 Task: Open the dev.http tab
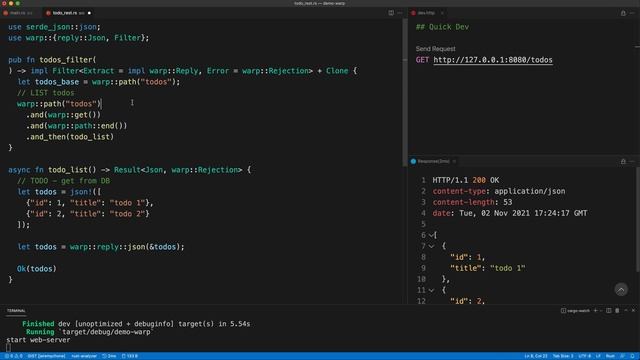[x=427, y=13]
